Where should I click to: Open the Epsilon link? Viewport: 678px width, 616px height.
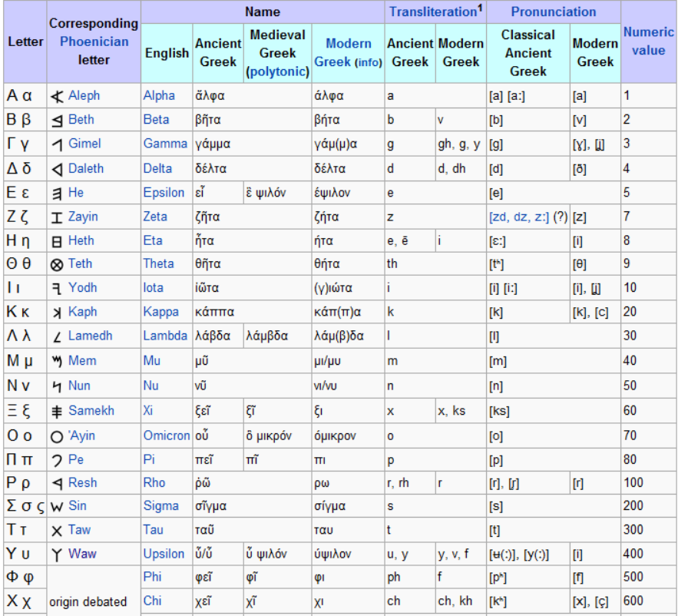[164, 193]
